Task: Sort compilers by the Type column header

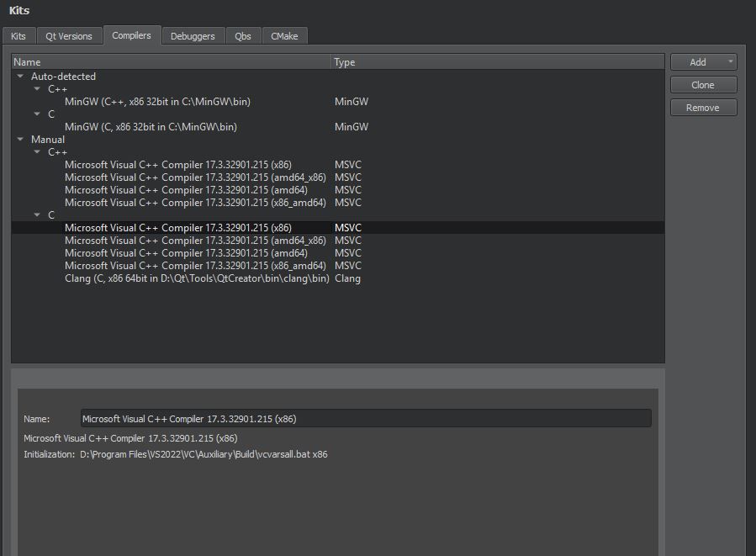Action: pos(496,62)
